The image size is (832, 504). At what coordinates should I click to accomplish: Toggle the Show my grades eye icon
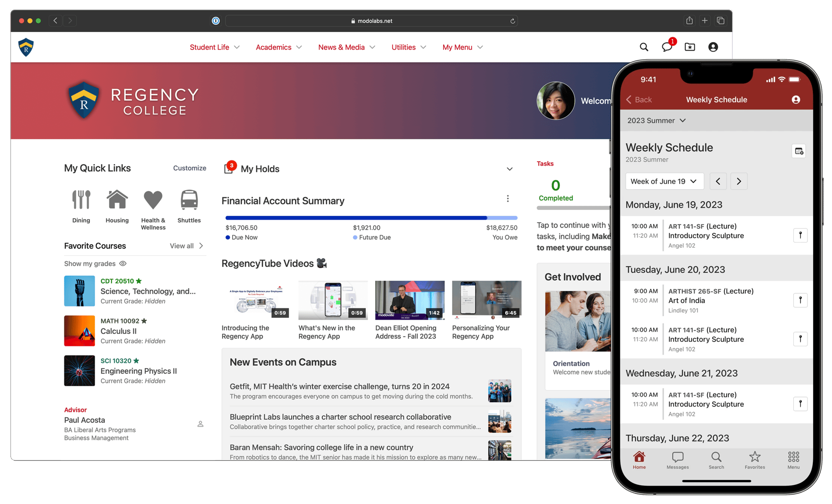(123, 264)
